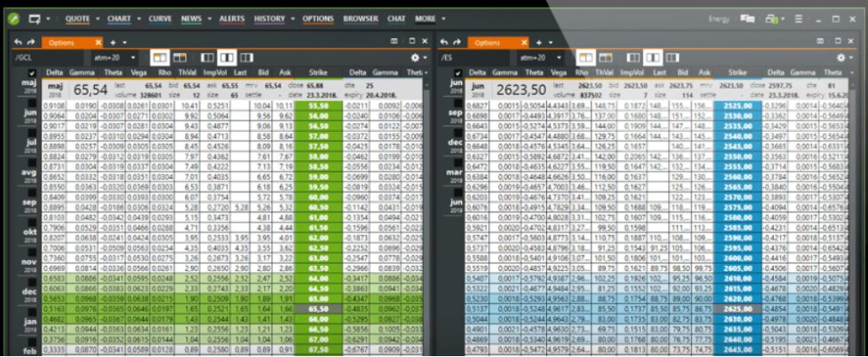This screenshot has height=357, width=868.
Task: Check the sep 2018 checkbox in /ES panel
Action: click(458, 104)
